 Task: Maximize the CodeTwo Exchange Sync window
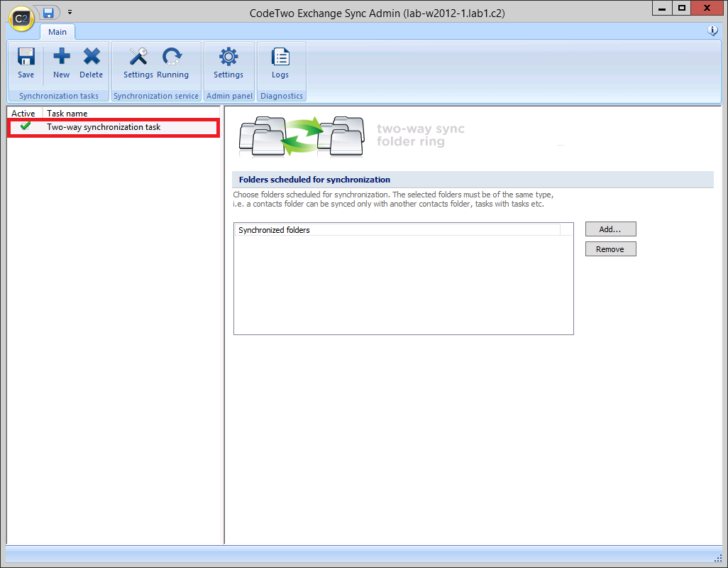tap(682, 8)
